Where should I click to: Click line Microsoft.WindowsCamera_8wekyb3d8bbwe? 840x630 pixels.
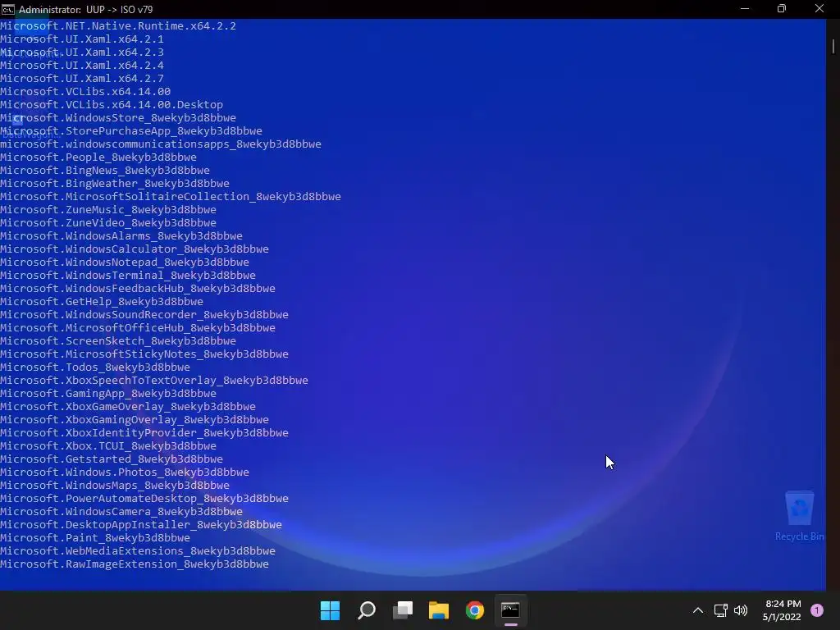coord(121,512)
